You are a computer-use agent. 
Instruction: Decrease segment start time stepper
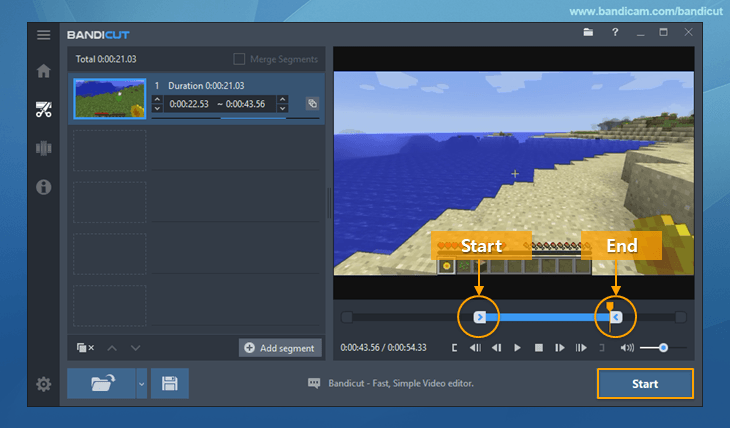click(x=157, y=108)
